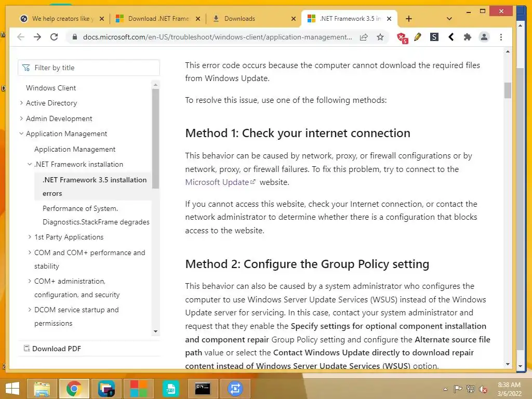Open 'Performance of System.Diagnostics.StackFrame degrades'

click(96, 215)
